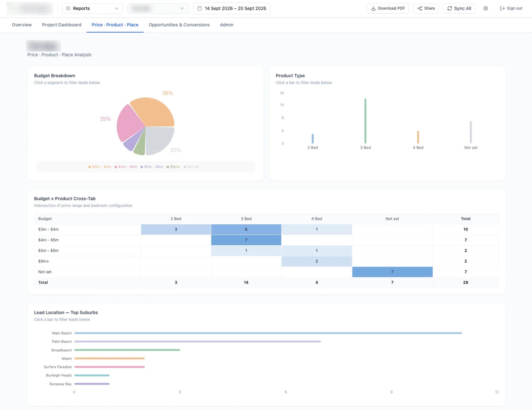
Task: Open the Admin tab
Action: 226,25
